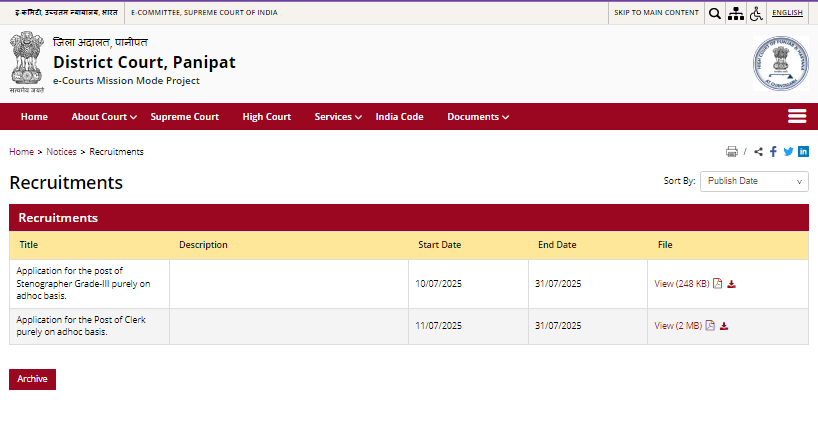Share page on LinkedIn icon

(x=803, y=152)
